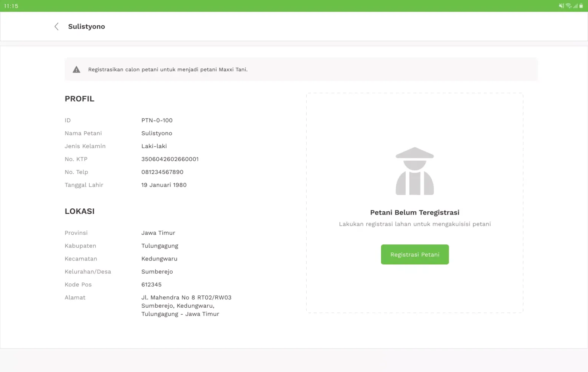Screen dimensions: 588x372
Task: Click the Laki-laki gender value
Action: coord(154,146)
